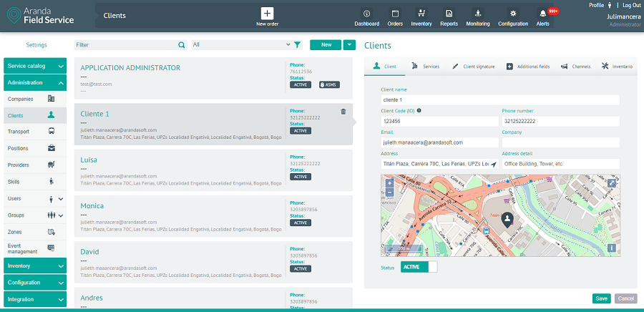
Task: Click the Phone number field
Action: [560, 121]
